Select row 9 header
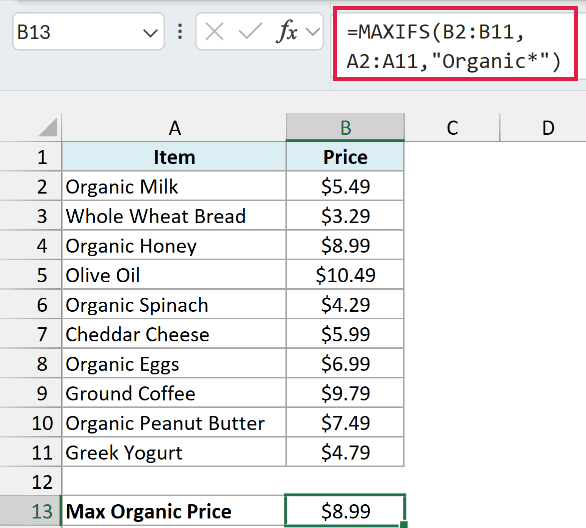This screenshot has width=586, height=528. 31,393
